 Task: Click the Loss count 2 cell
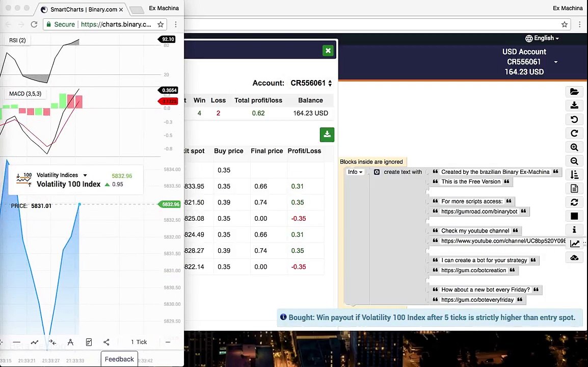[218, 113]
